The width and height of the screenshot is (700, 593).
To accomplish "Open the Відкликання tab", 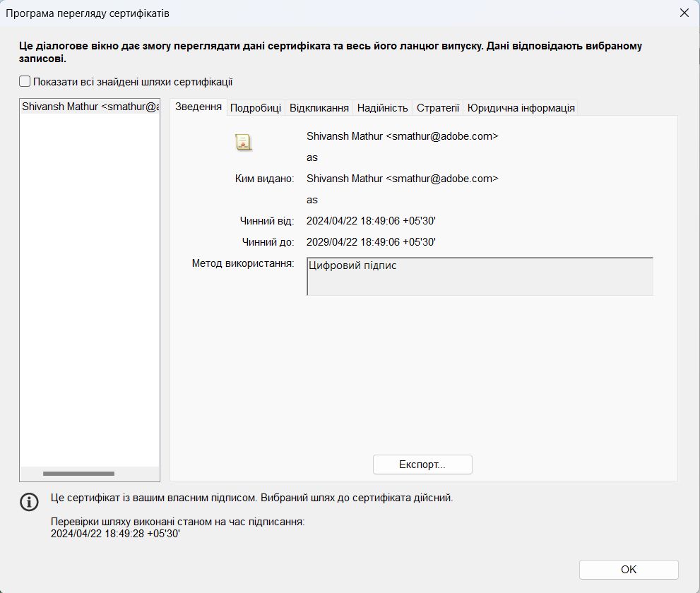I will (319, 107).
